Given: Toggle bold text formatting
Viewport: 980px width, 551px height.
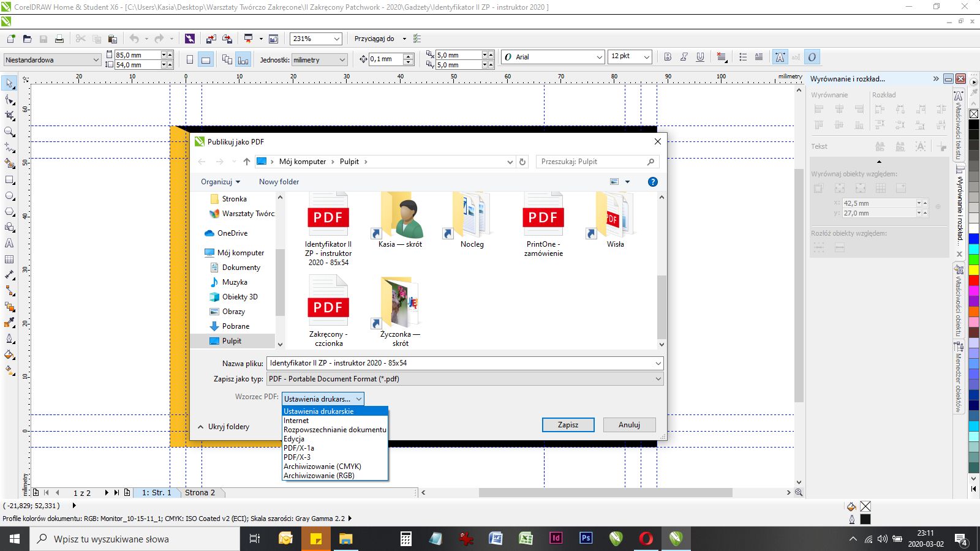Looking at the screenshot, I should [x=668, y=57].
